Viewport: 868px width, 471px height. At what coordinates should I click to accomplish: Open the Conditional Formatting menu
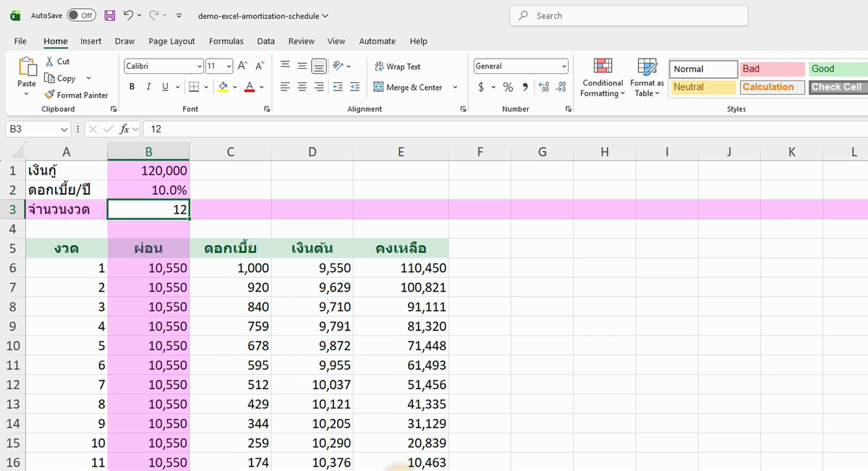[603, 77]
